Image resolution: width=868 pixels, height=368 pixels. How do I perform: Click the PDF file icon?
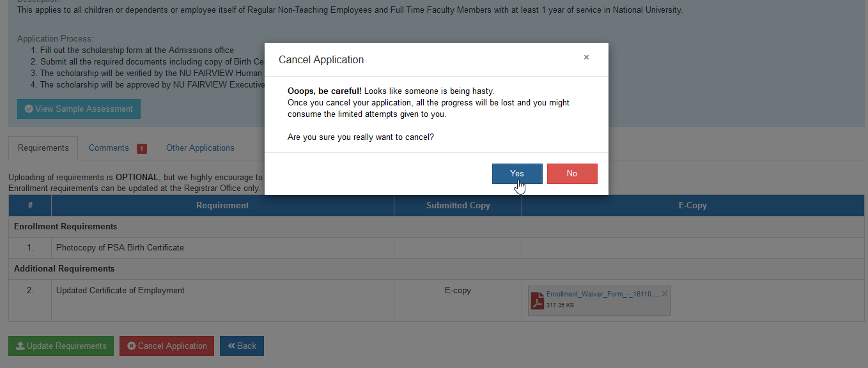point(537,300)
